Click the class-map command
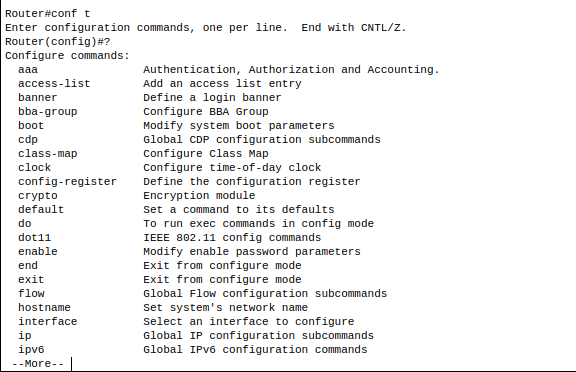Viewport: 576px width, 372px height. click(x=48, y=154)
